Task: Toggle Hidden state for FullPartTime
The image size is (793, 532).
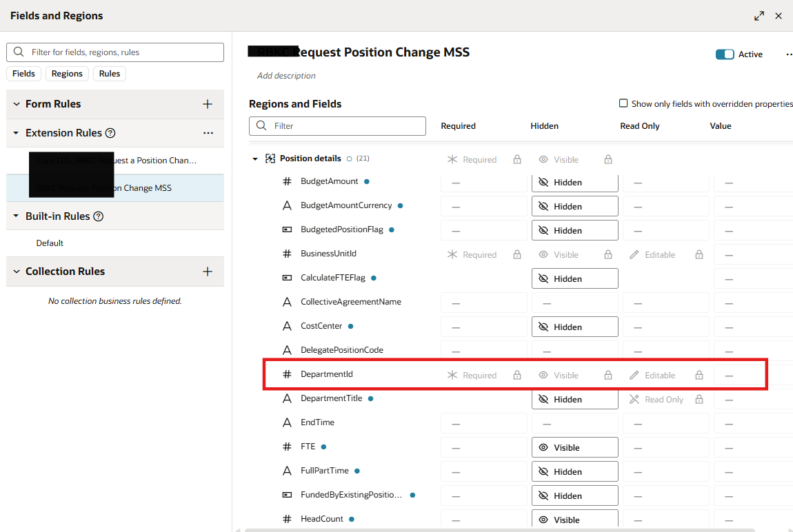Action: (x=574, y=471)
